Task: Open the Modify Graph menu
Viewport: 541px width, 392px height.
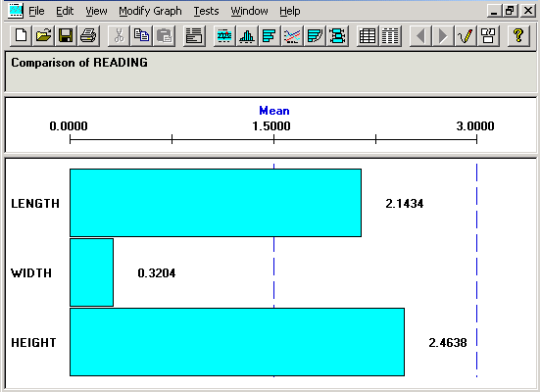Action: coord(150,11)
